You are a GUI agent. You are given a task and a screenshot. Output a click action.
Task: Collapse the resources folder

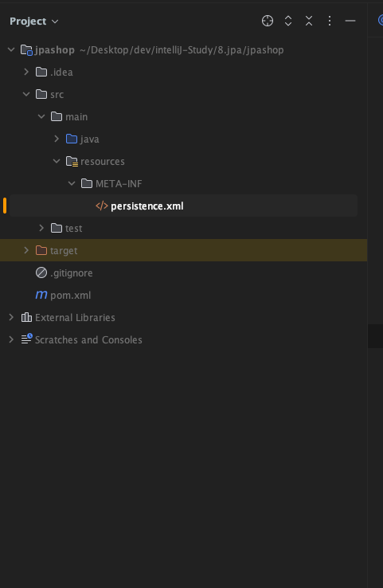pos(57,161)
